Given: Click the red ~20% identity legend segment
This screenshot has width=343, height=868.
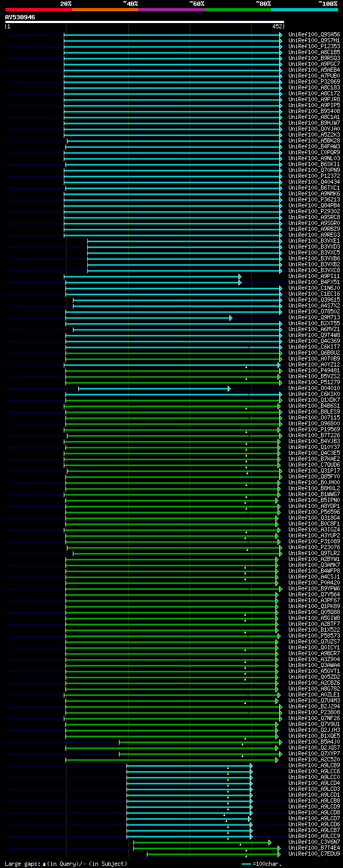Looking at the screenshot, I should [39, 10].
